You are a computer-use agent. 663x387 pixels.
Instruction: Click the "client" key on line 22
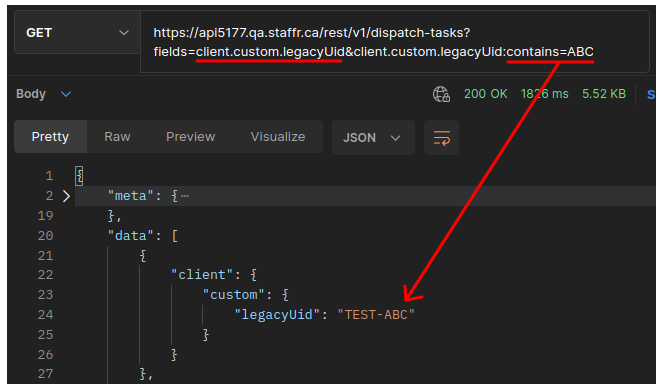pos(202,275)
